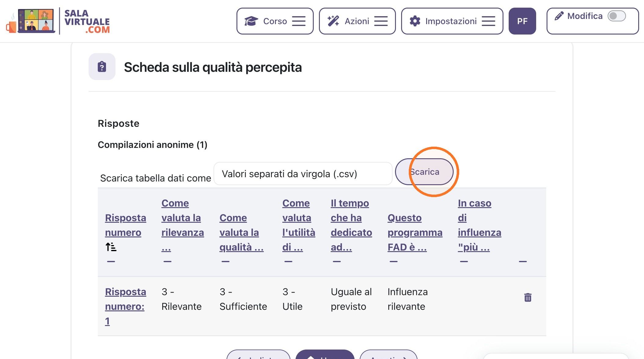This screenshot has height=359, width=644.
Task: Click the questionnaire clipboard icon
Action: coord(102,67)
